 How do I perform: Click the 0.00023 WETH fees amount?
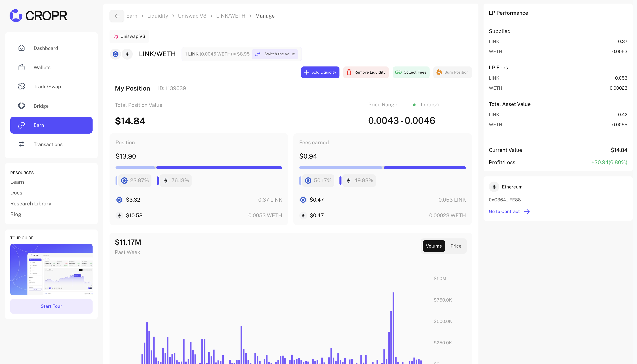[x=447, y=215]
